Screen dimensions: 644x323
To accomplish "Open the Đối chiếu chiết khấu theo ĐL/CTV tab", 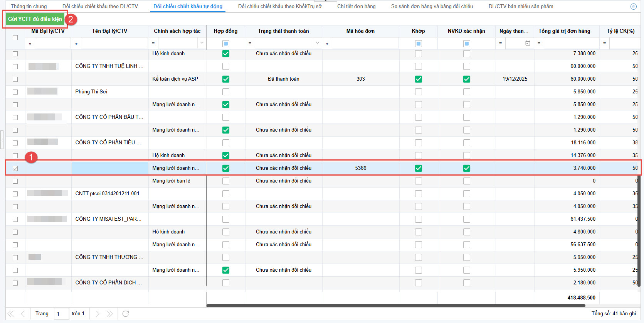I will pos(100,6).
